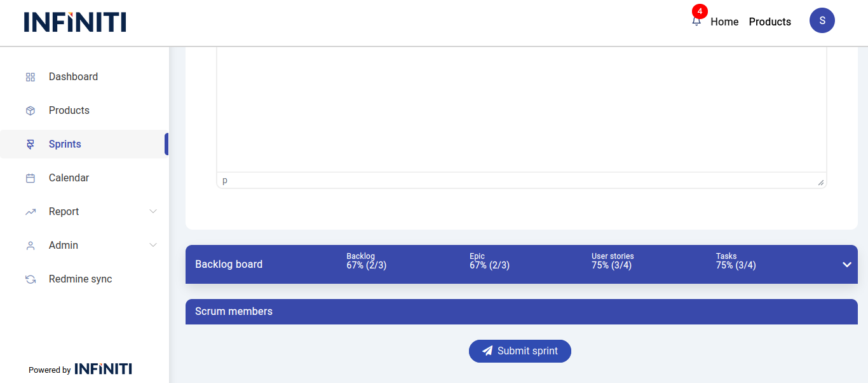Viewport: 868px width, 383px height.
Task: Click the editor resize handle
Action: (820, 183)
